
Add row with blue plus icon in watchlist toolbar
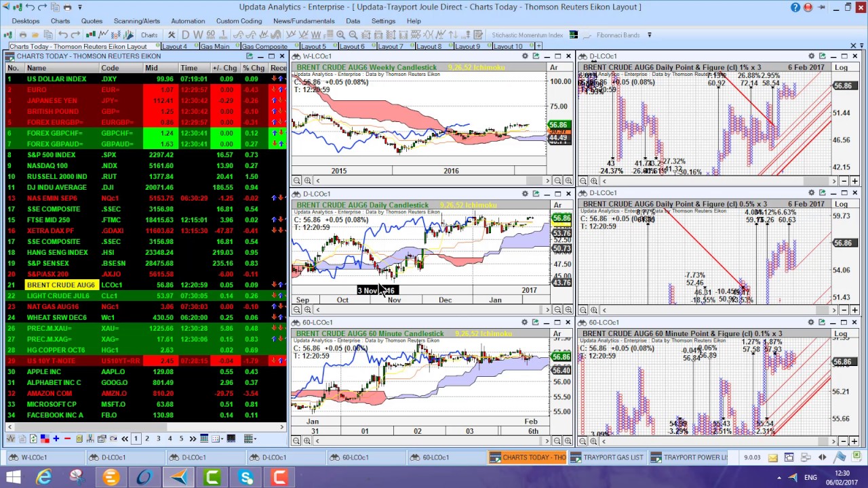(56, 439)
